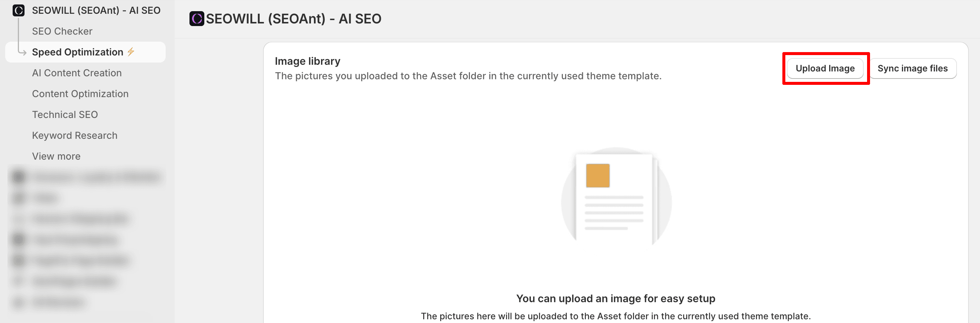980x323 pixels.
Task: Open Content Optimization section
Action: [x=80, y=94]
